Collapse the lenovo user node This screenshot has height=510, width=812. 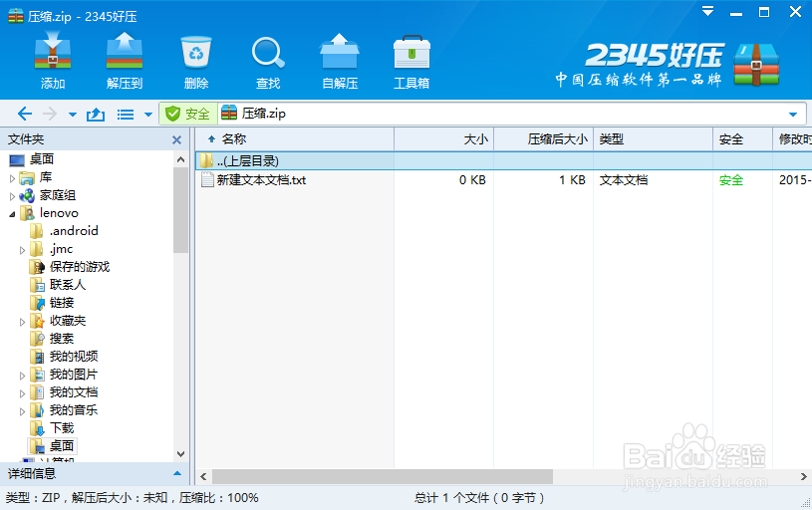(12, 214)
